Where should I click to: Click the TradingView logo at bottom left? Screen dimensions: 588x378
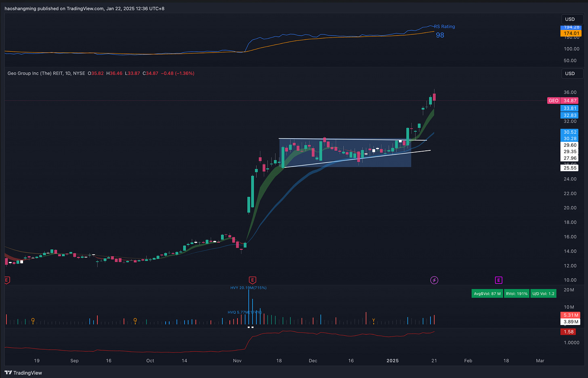click(x=23, y=373)
